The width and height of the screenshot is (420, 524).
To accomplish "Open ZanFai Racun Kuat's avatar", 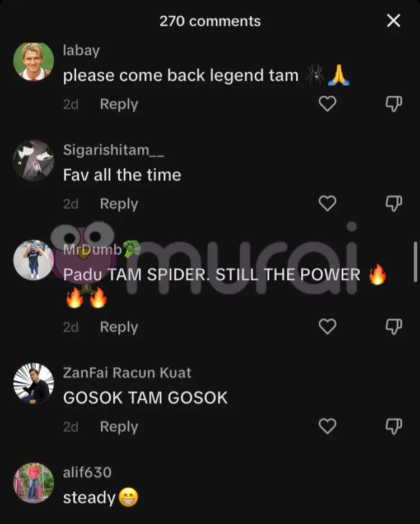I will (34, 383).
